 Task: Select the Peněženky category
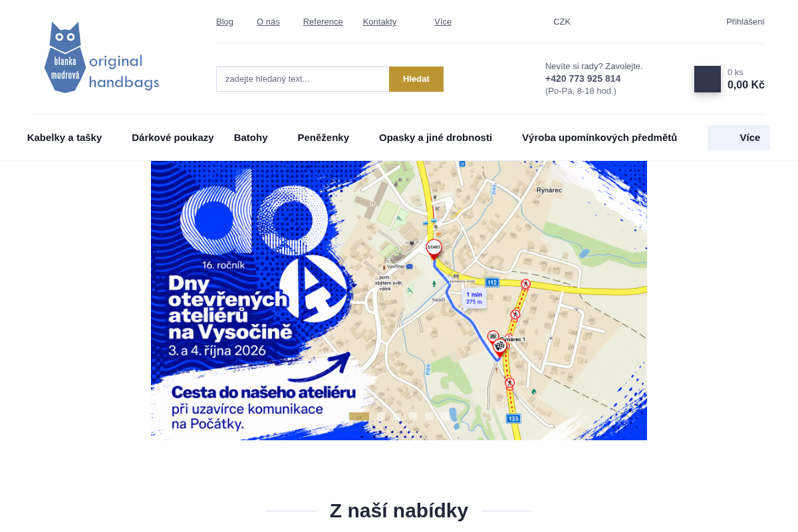coord(323,138)
